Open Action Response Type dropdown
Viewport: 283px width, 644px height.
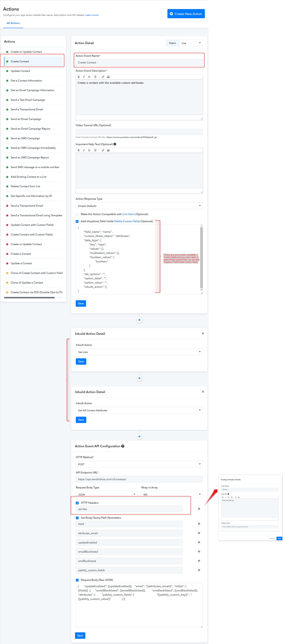139,206
